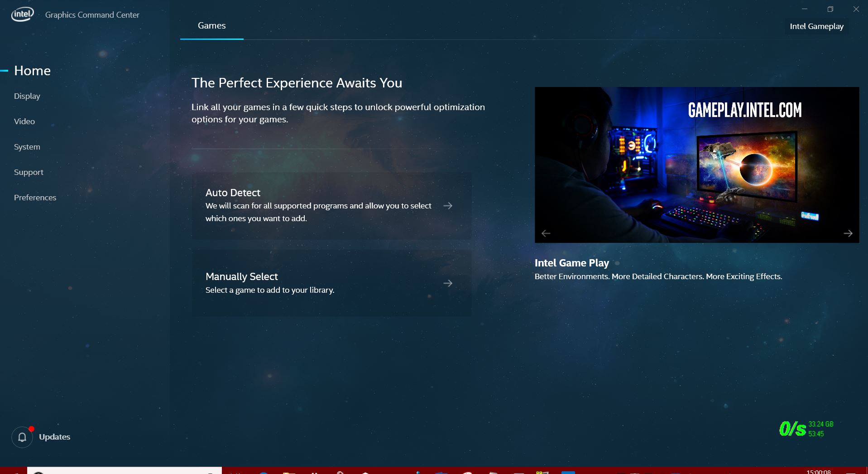Open Preferences from the sidebar

[x=35, y=198]
